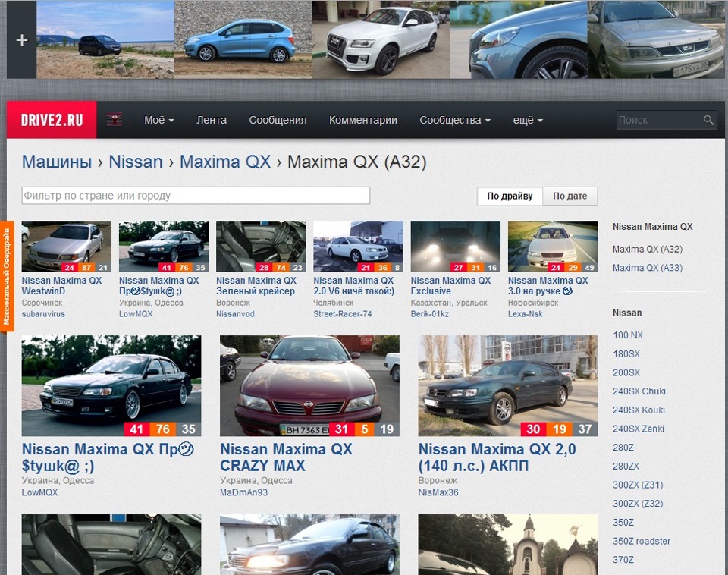The image size is (728, 575).
Task: Open the silver sedan header photo
Action: [656, 39]
